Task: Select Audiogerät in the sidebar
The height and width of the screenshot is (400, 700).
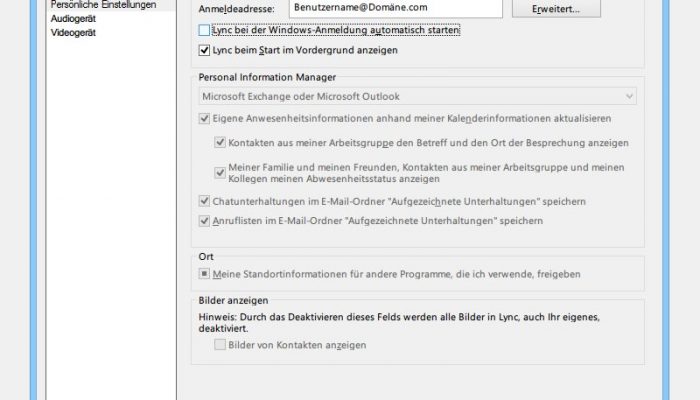Action: 73,19
